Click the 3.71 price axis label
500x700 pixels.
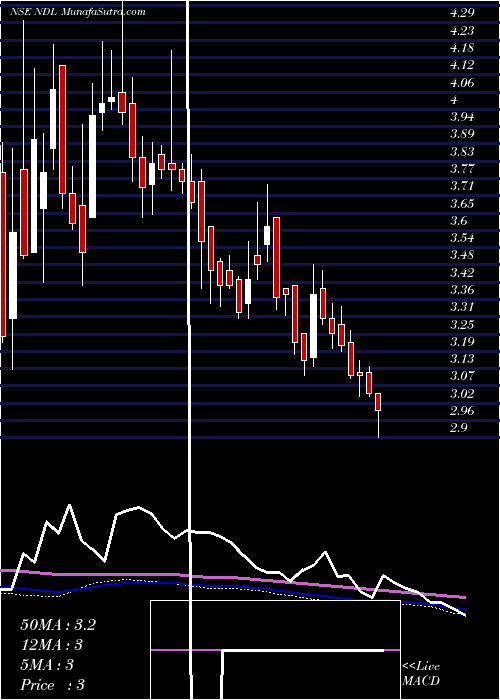pos(462,186)
